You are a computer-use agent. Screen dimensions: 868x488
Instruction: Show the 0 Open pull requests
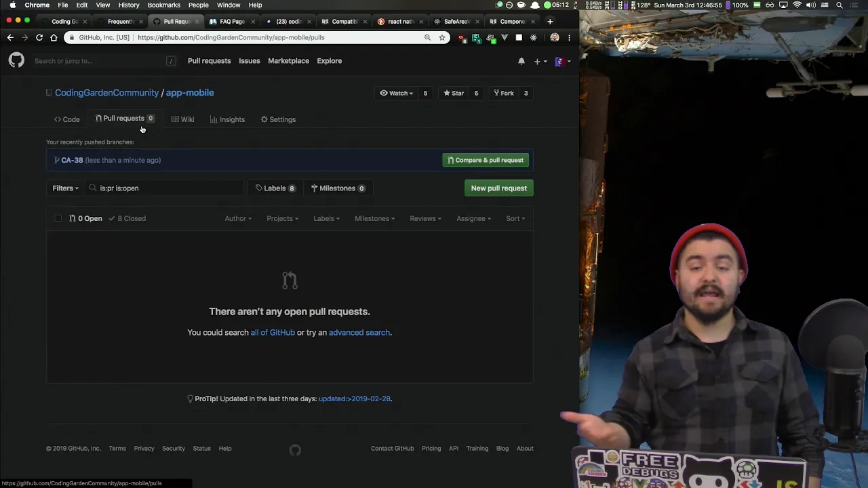pyautogui.click(x=85, y=218)
